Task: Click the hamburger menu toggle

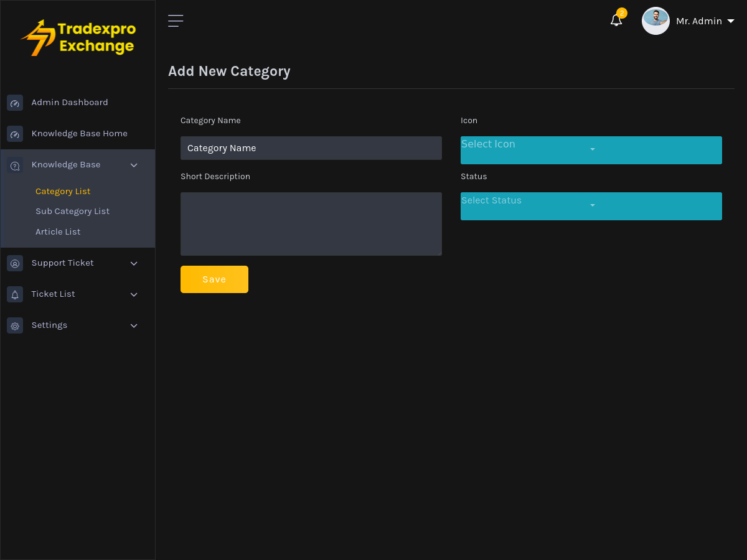Action: tap(175, 21)
